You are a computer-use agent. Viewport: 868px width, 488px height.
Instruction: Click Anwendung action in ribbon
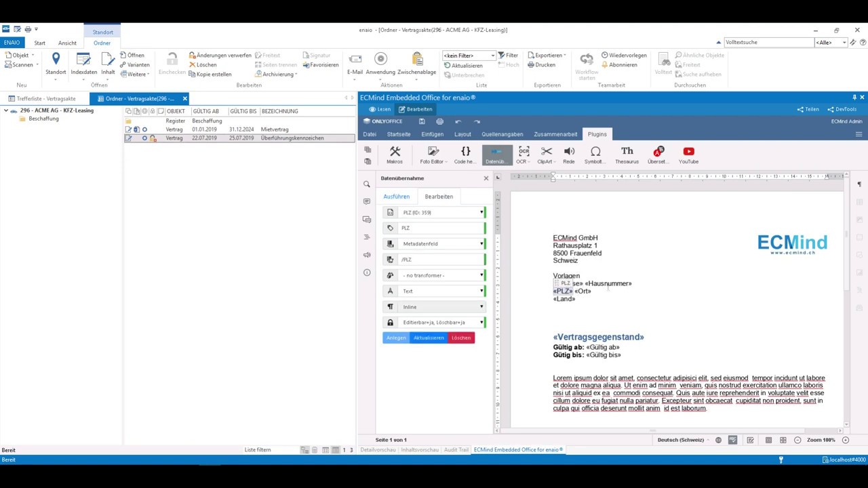pos(380,64)
